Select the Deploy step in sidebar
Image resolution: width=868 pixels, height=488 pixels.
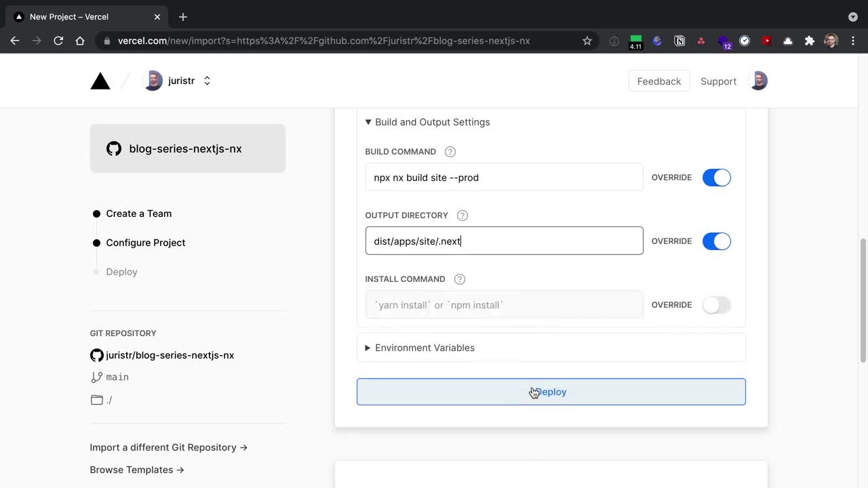point(121,272)
